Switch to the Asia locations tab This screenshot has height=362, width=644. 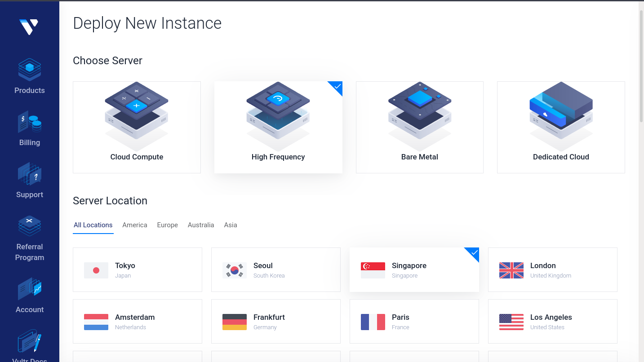[x=231, y=225]
